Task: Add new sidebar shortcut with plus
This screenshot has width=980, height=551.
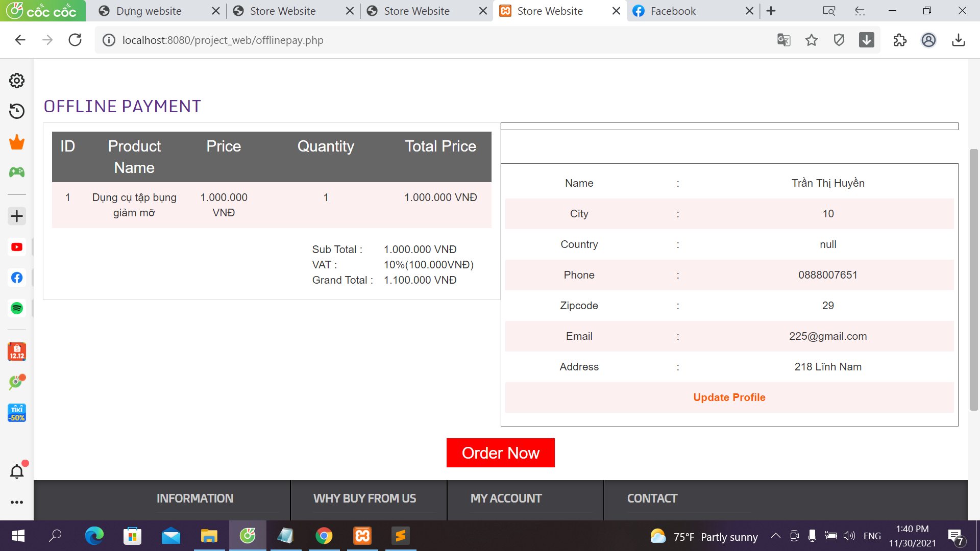Action: pos(17,216)
